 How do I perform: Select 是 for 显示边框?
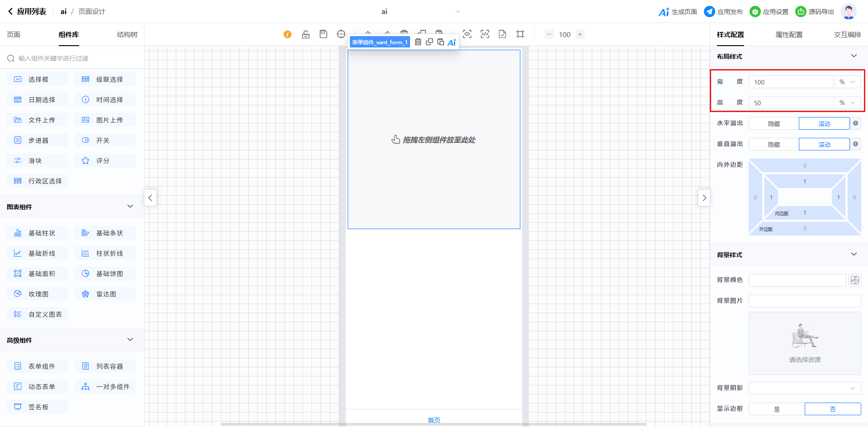click(x=776, y=409)
